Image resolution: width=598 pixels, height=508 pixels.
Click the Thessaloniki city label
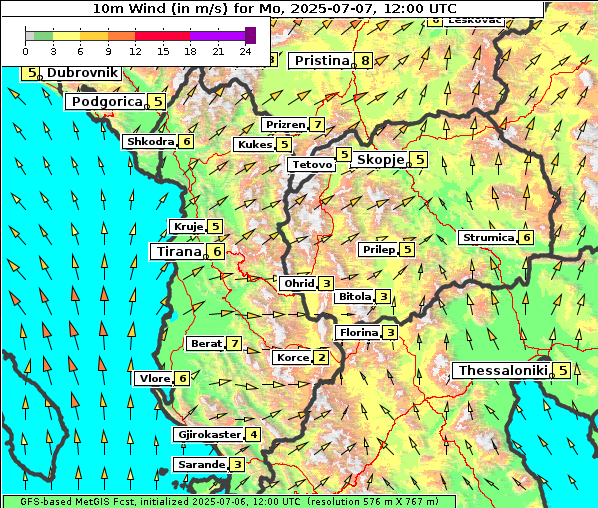[x=503, y=370]
